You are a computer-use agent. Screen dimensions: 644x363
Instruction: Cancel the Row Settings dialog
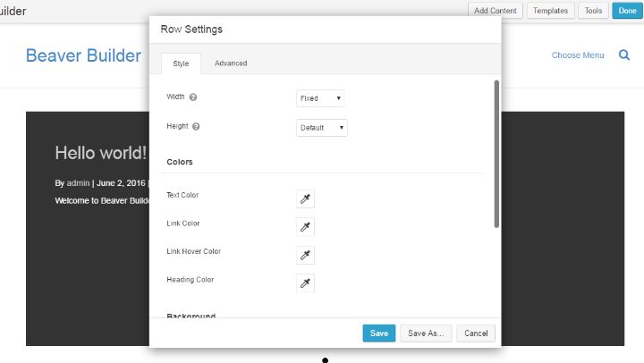476,333
